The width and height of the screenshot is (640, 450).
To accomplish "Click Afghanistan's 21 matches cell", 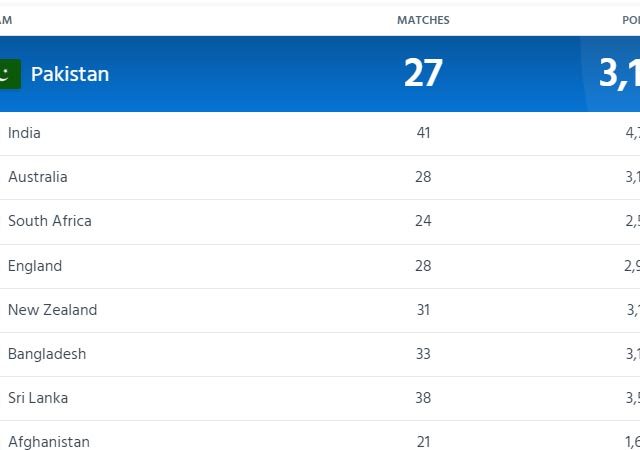I will click(423, 442).
